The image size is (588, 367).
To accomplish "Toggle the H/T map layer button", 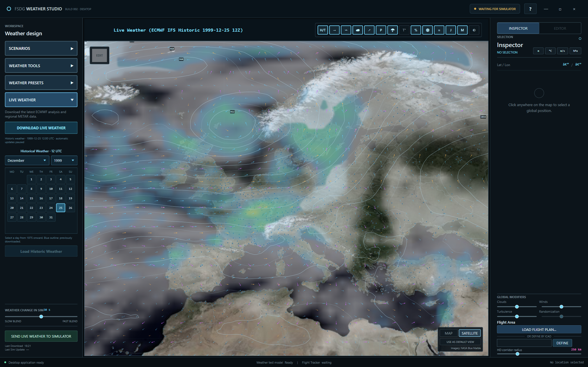I will pyautogui.click(x=323, y=30).
